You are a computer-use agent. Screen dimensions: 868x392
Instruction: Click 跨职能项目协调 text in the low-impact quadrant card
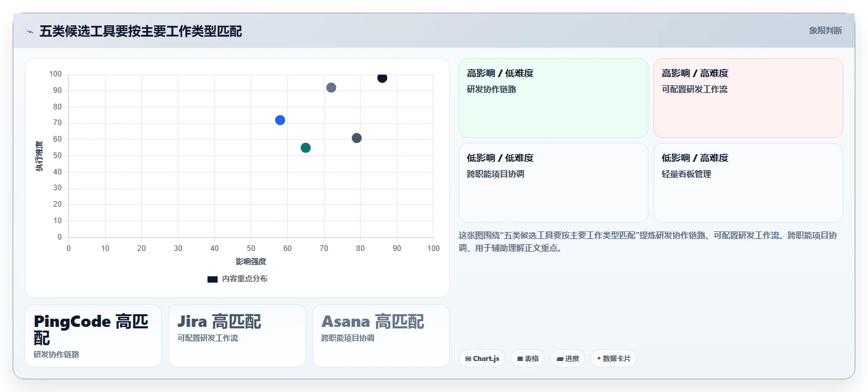[495, 174]
